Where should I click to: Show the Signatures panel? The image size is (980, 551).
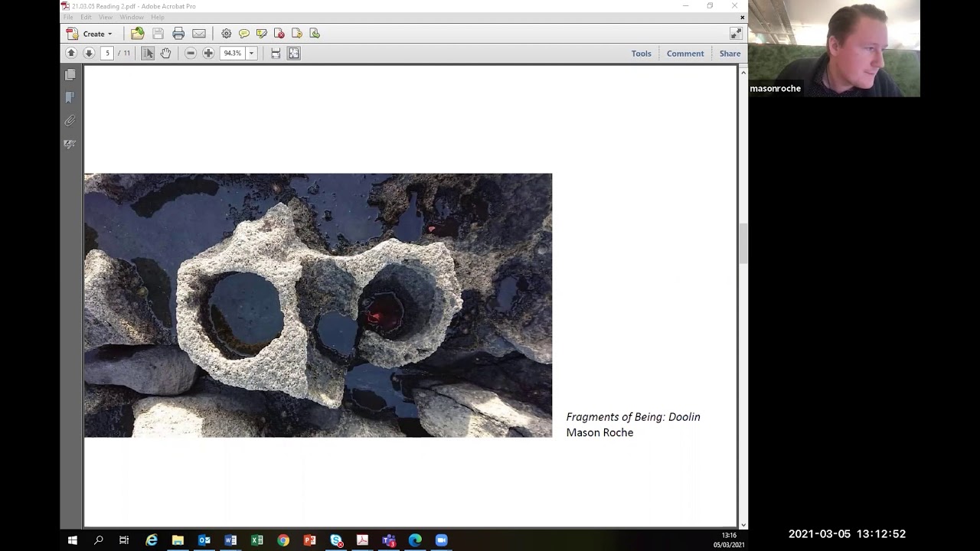point(70,144)
